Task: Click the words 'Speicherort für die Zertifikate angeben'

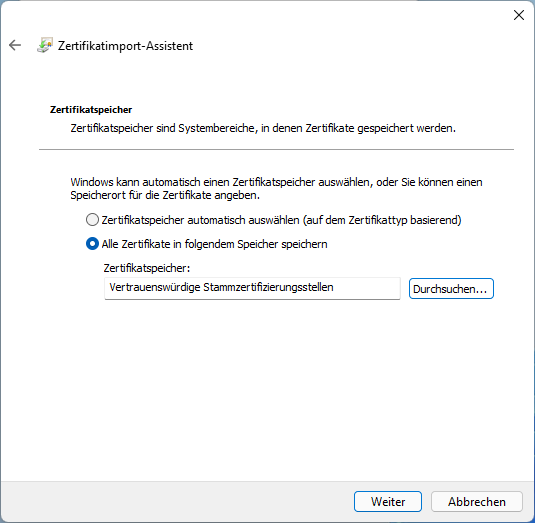Action: (x=165, y=195)
